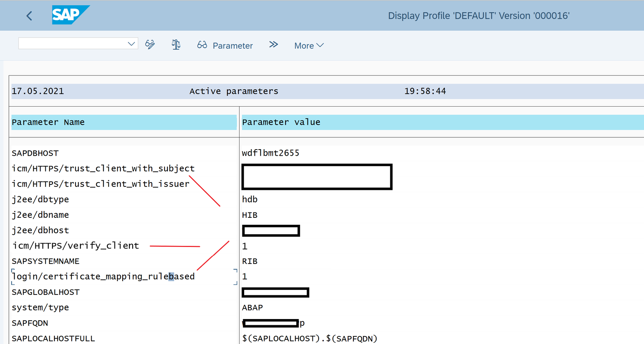Click the Parameter button with glasses
Screen dimensions: 644x344
point(225,45)
